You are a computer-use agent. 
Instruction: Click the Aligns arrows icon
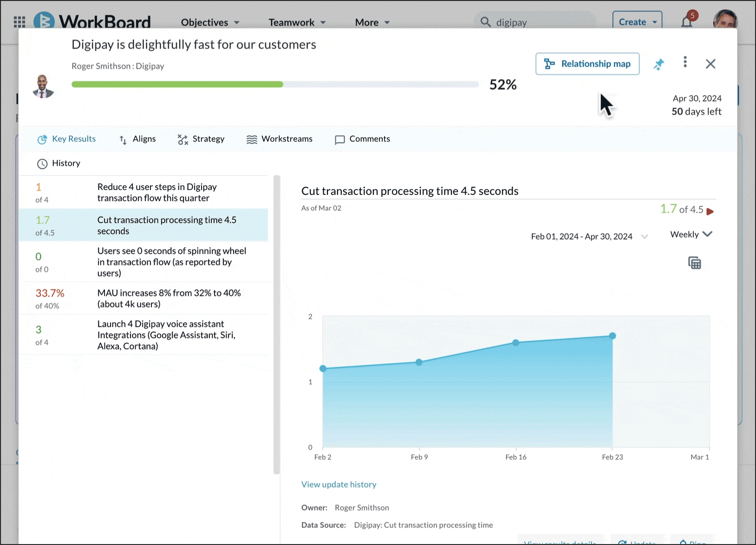point(123,140)
